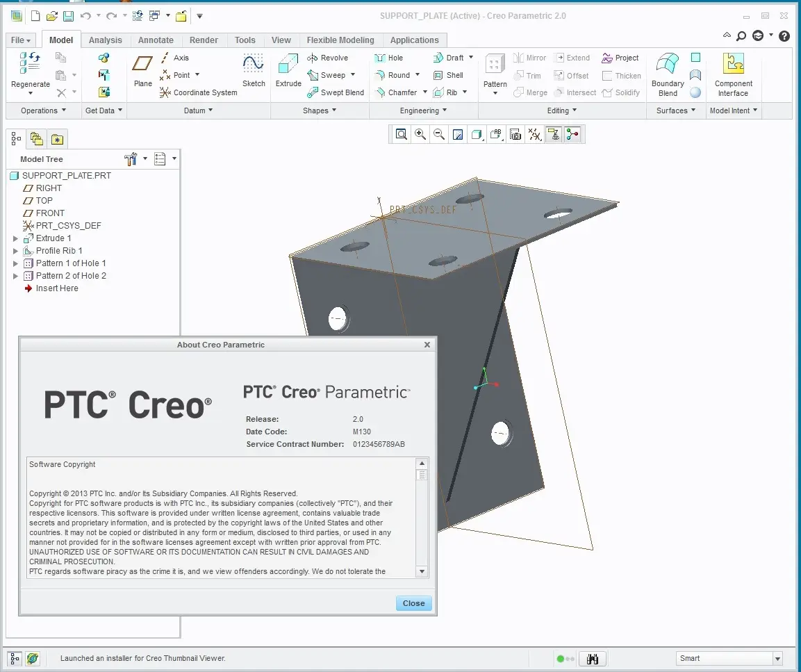Click the Zoom Out icon

[x=439, y=134]
